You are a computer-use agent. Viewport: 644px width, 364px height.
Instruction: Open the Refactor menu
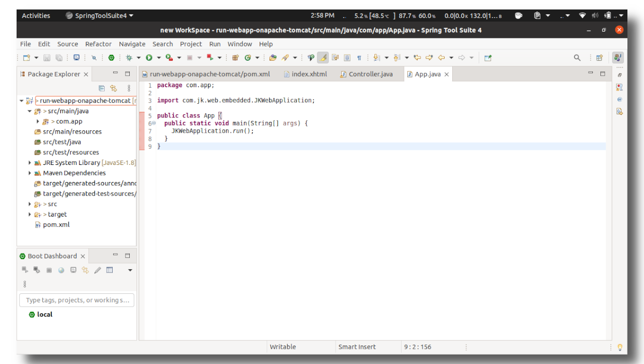(x=98, y=44)
